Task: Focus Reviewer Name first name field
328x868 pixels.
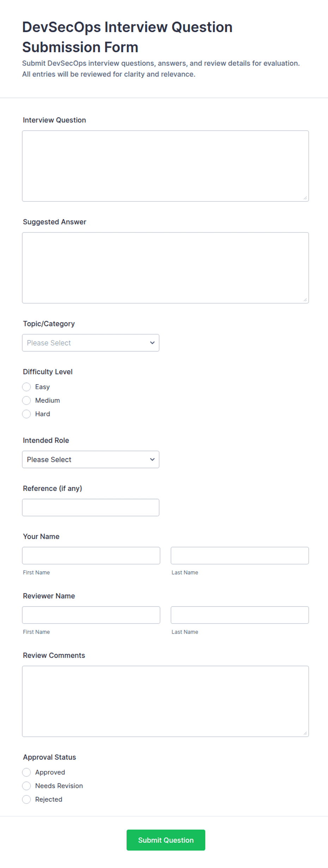Action: tap(91, 615)
